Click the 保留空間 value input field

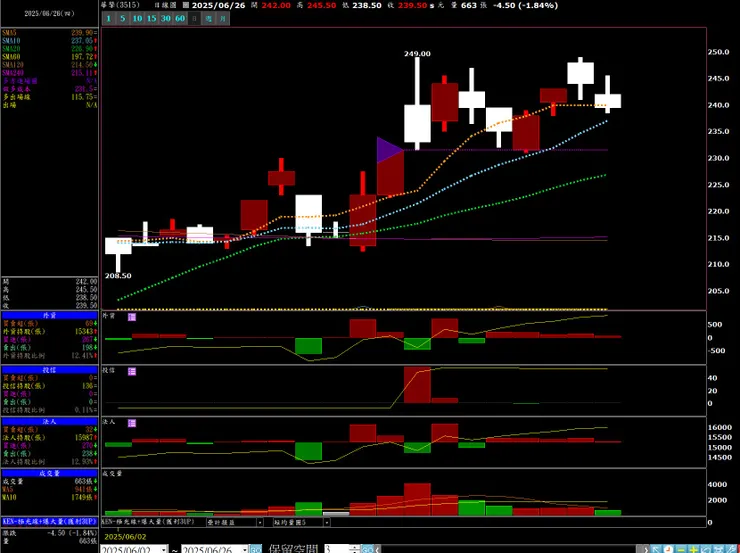coord(336,549)
